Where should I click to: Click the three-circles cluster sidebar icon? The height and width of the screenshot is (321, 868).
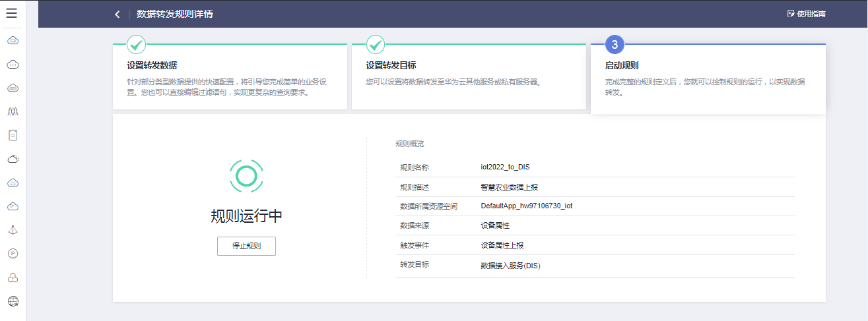point(13,277)
